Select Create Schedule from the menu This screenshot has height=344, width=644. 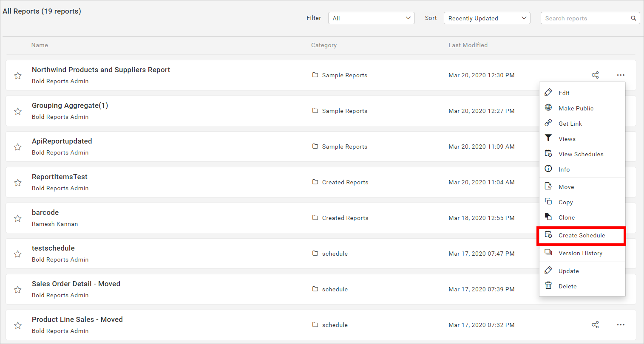[582, 235]
